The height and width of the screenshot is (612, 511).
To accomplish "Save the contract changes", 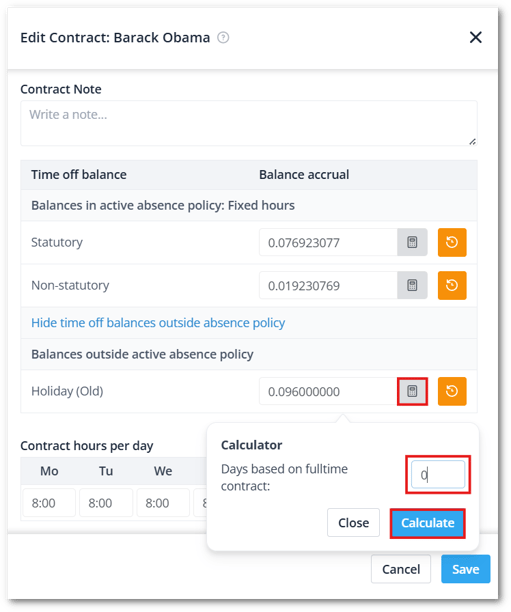I will coord(466,569).
